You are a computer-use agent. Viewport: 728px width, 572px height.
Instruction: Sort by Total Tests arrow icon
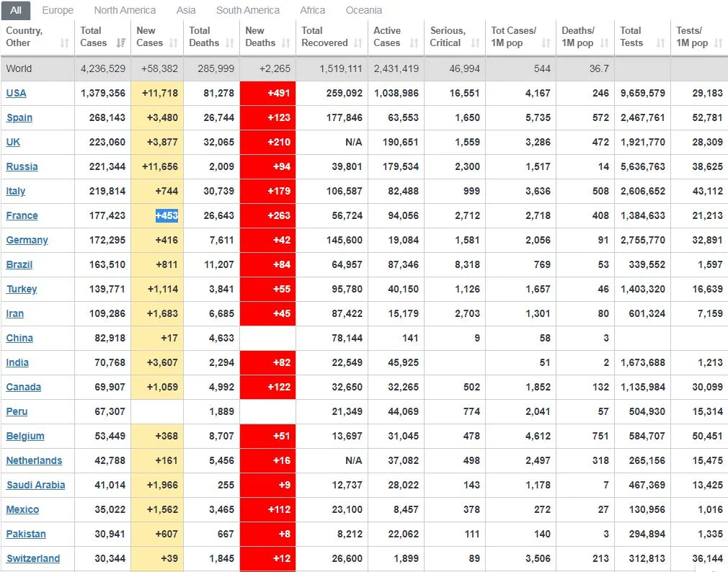pyautogui.click(x=661, y=43)
